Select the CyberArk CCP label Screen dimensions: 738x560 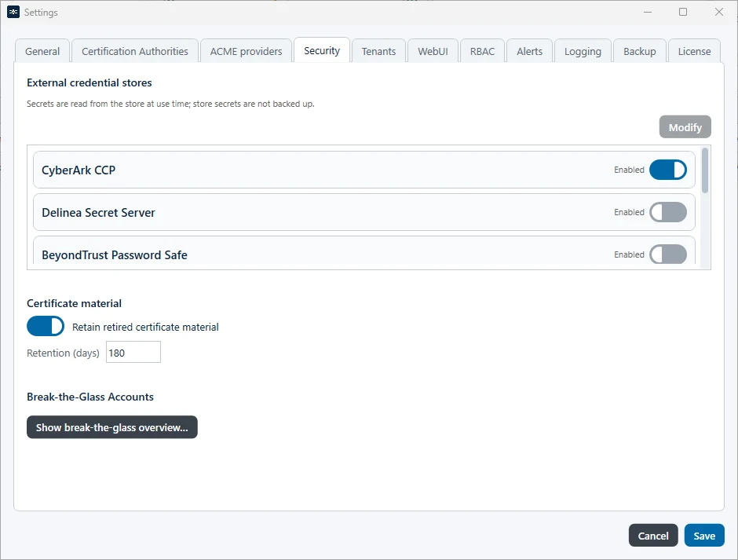pos(79,170)
